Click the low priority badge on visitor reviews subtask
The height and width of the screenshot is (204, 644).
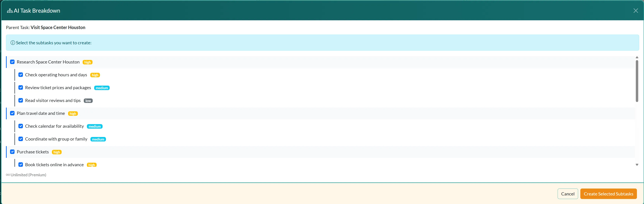88,101
